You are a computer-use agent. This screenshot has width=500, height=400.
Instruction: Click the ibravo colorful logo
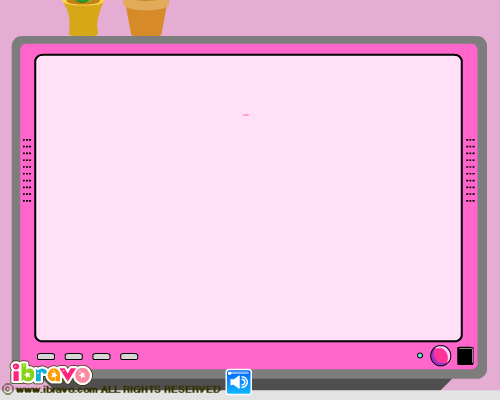[x=51, y=373]
